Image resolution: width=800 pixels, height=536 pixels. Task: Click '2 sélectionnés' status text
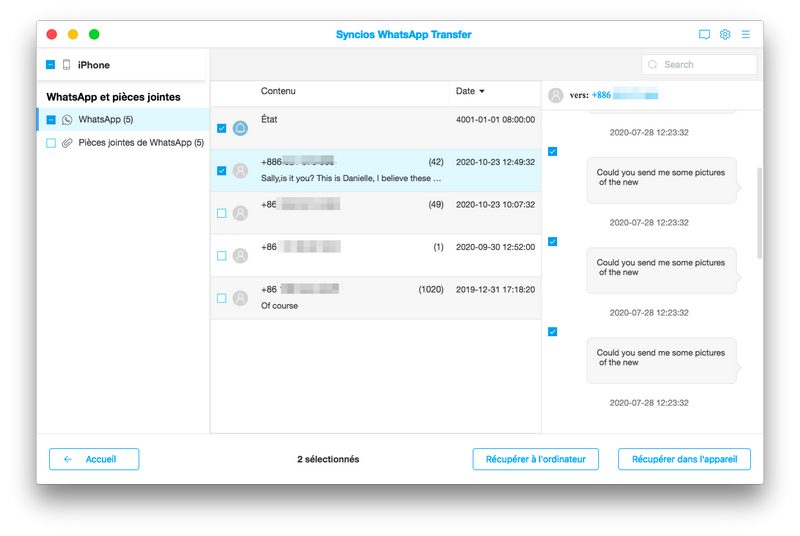point(328,459)
